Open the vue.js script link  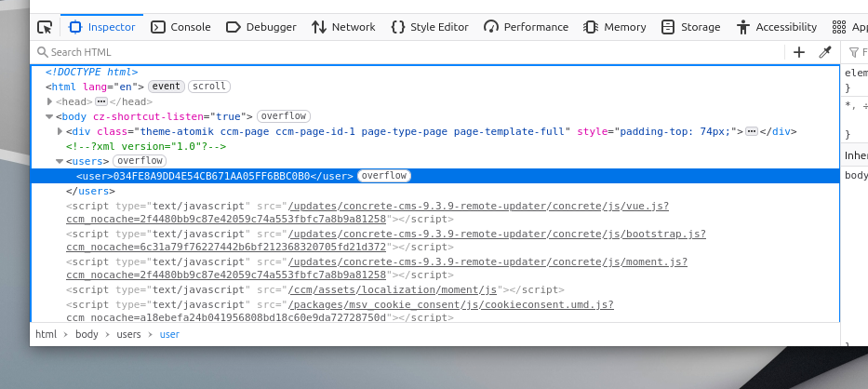pyautogui.click(x=367, y=213)
